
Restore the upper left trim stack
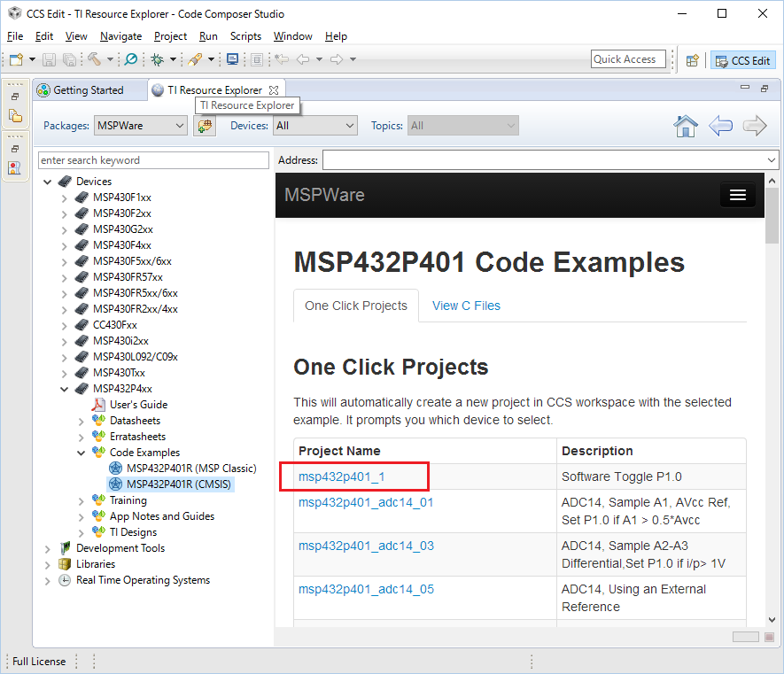(x=15, y=97)
